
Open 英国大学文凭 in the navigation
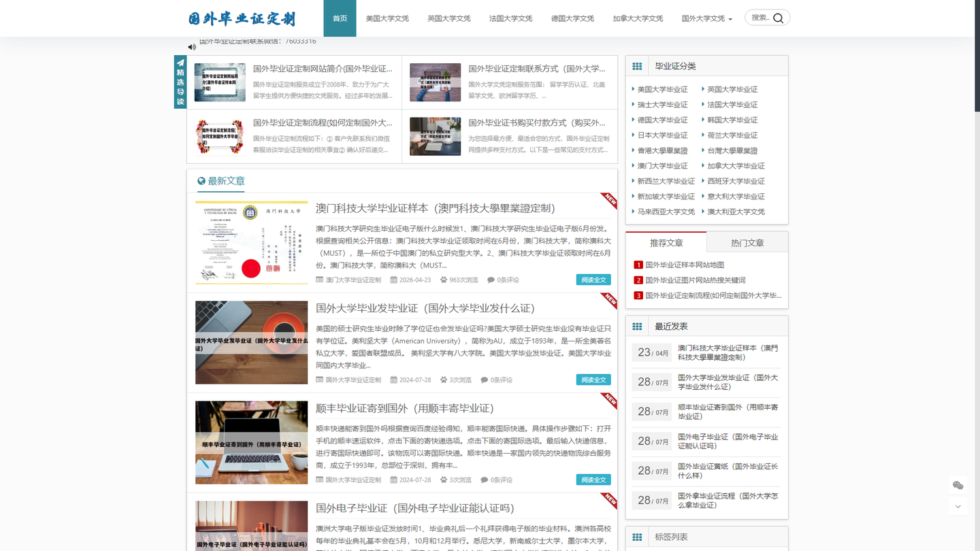pyautogui.click(x=449, y=18)
